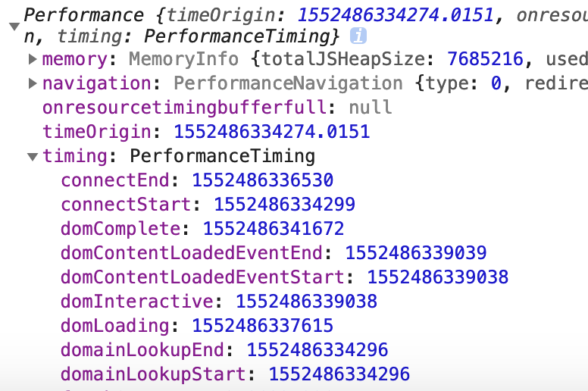The height and width of the screenshot is (391, 588).
Task: Expand the navigation PerformanceNavigation property
Action: [33, 83]
